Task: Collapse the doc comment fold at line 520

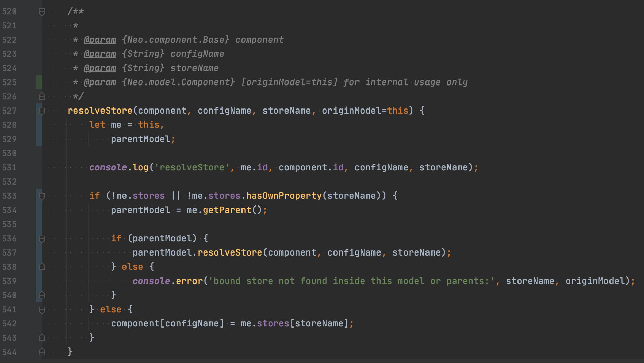Action: pyautogui.click(x=42, y=12)
